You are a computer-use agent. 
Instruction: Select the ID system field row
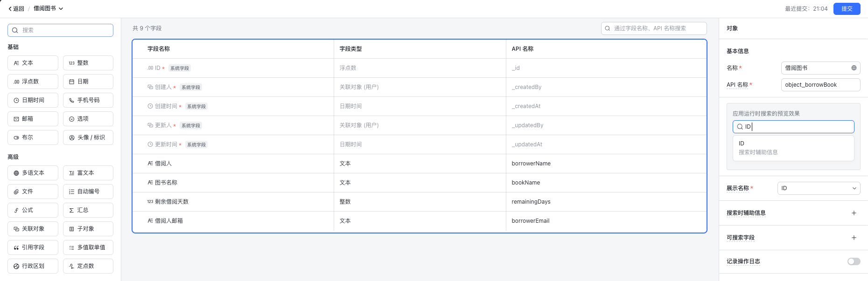click(x=420, y=68)
